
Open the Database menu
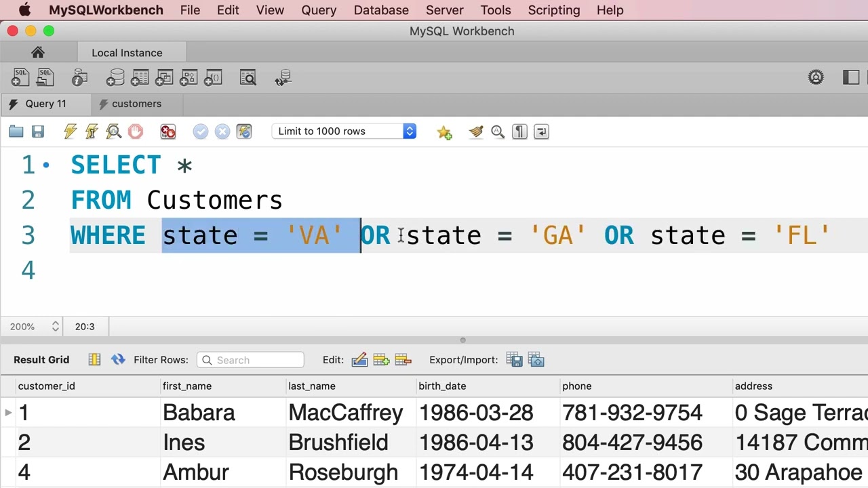pos(381,10)
